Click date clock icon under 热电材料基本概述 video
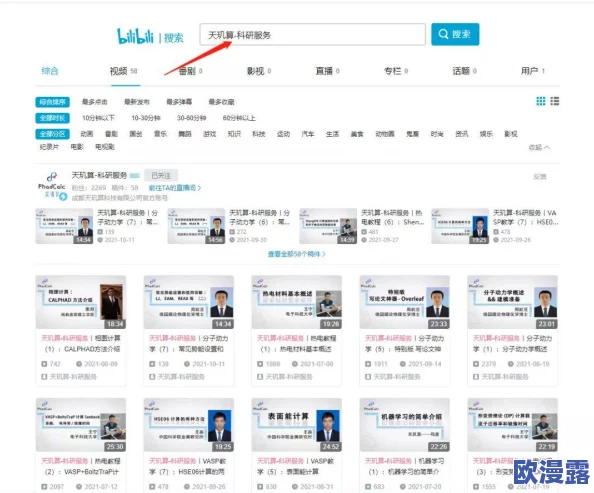 coord(295,364)
